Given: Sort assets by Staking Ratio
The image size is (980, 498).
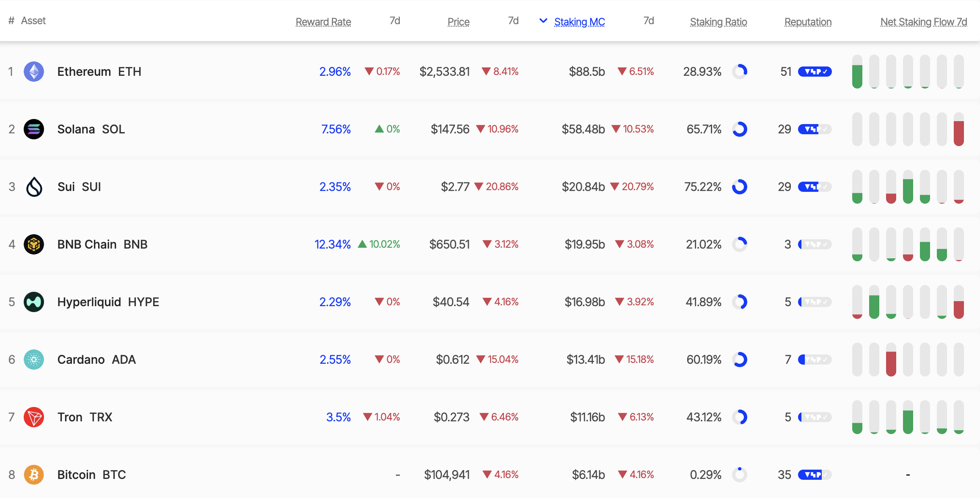Looking at the screenshot, I should [718, 21].
